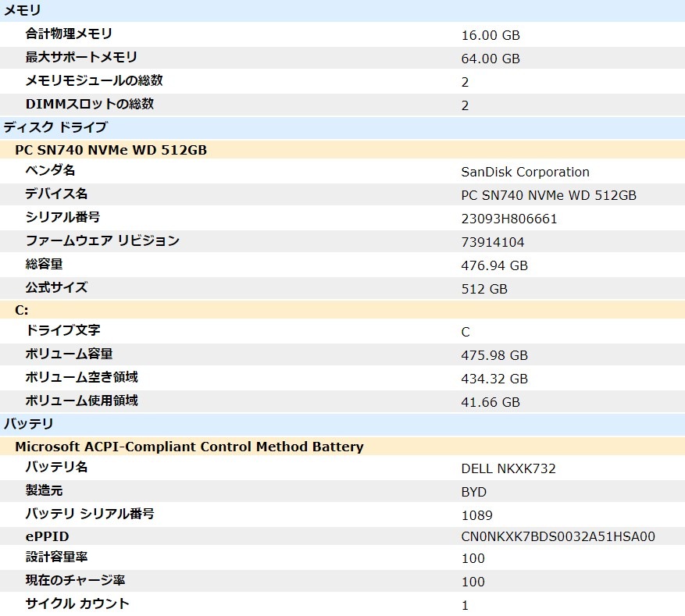Select the 476.94 GB total capacity value
The height and width of the screenshot is (616, 685).
491,265
